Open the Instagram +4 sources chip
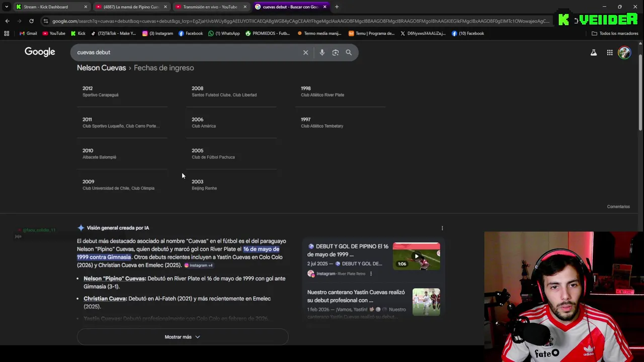Viewport: 644px width, 362px height. tap(198, 265)
